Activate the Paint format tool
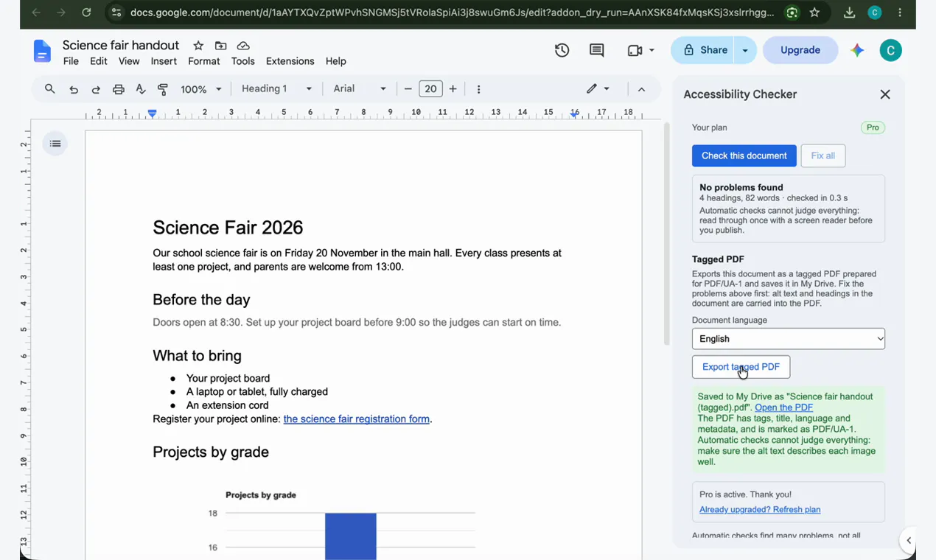 (x=163, y=89)
